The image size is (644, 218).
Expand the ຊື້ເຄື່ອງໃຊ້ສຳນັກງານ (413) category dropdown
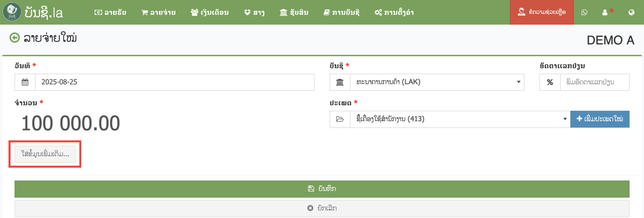pos(460,119)
